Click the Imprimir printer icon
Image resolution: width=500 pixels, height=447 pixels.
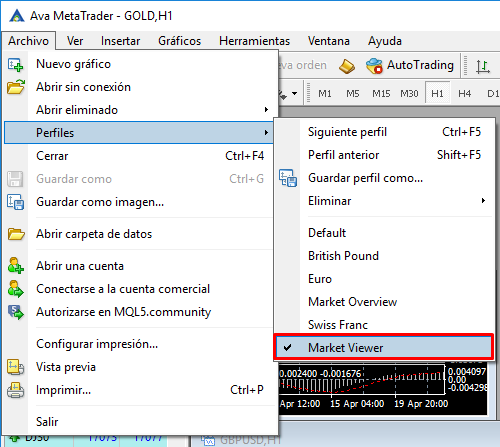pos(15,390)
